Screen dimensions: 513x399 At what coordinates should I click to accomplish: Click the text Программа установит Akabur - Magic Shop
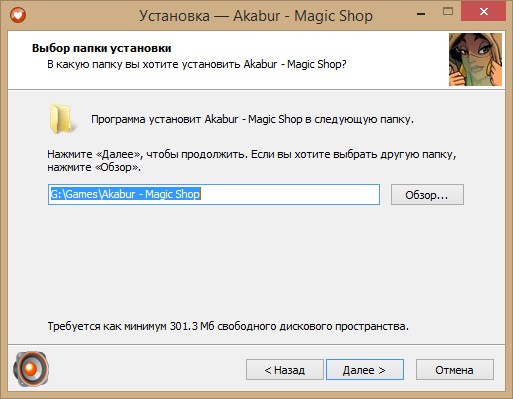(x=197, y=119)
